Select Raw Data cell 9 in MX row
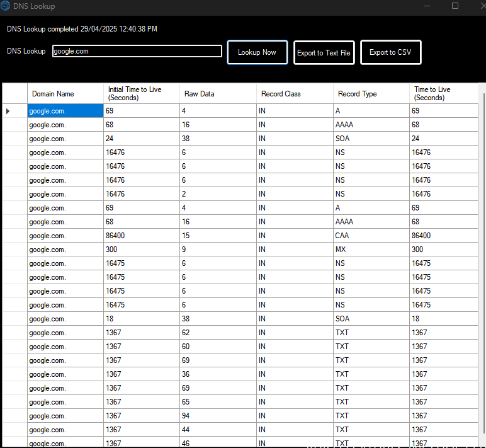 click(x=218, y=250)
